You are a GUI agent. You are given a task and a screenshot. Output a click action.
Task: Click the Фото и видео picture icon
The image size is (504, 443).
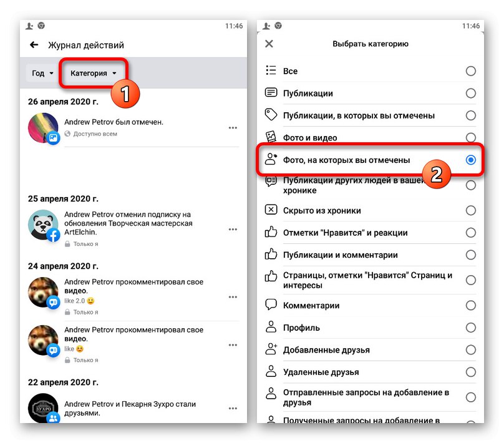pyautogui.click(x=271, y=136)
